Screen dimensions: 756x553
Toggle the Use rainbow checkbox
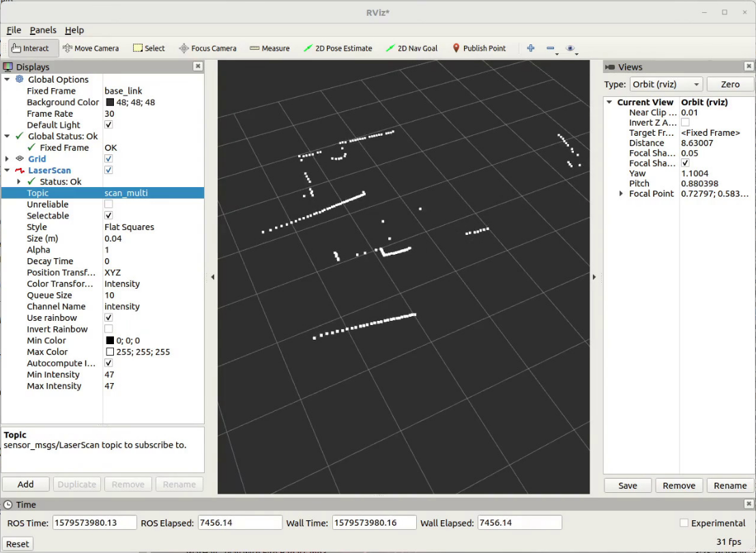(x=108, y=318)
